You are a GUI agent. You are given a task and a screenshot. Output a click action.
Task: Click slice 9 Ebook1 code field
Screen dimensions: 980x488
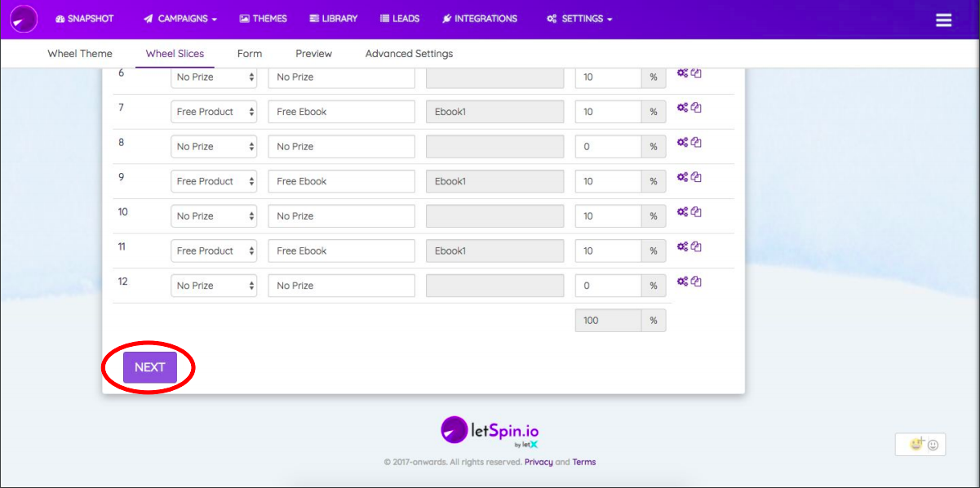coord(494,181)
